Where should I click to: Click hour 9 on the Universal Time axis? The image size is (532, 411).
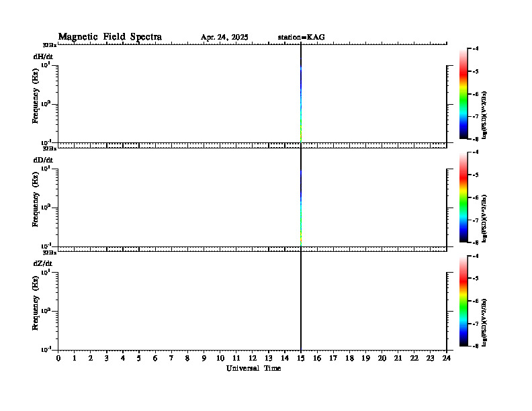pyautogui.click(x=204, y=358)
